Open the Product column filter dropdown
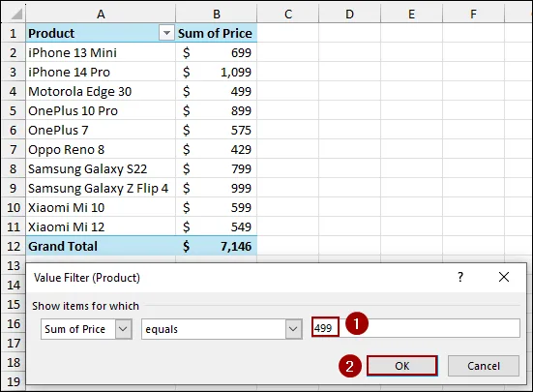This screenshot has height=392, width=533. tap(166, 33)
